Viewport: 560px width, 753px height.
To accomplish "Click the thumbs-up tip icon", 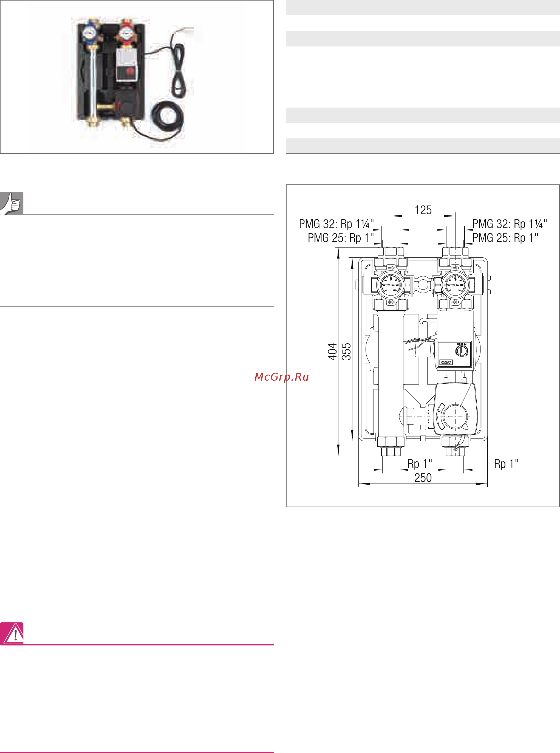I will [x=12, y=203].
